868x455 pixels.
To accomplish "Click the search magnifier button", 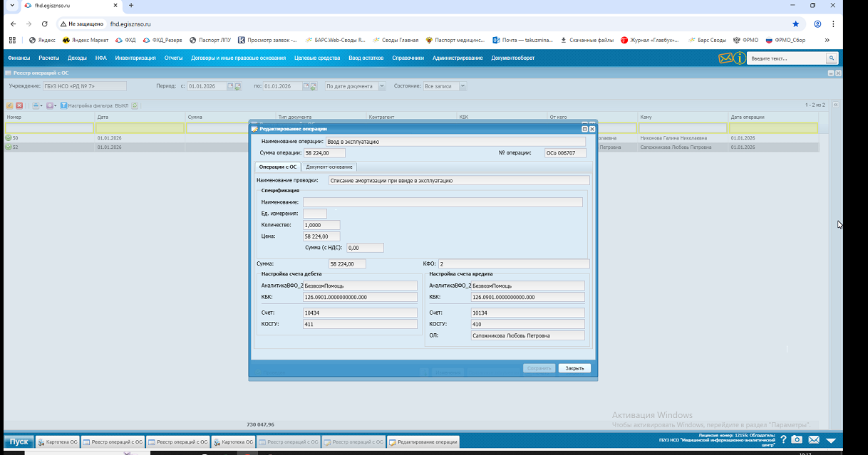I will coord(831,58).
